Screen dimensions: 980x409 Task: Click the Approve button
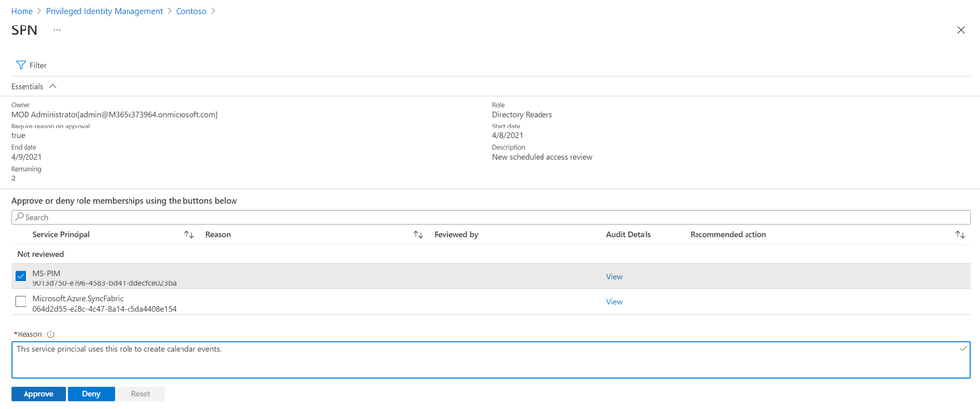coord(38,394)
